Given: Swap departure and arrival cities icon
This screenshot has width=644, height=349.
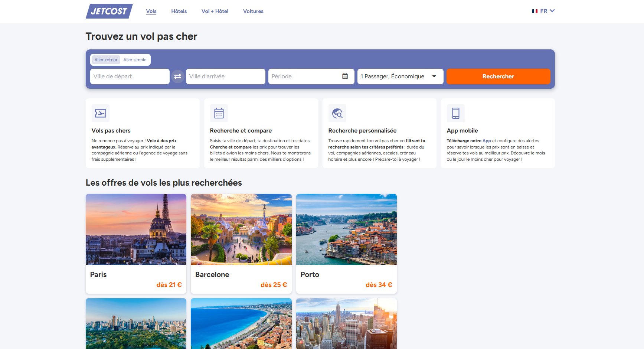Looking at the screenshot, I should pos(178,76).
